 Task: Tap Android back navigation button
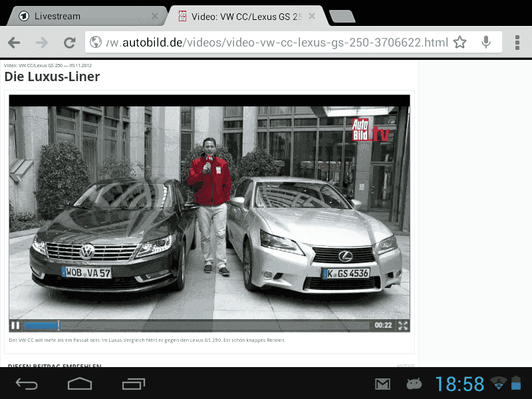click(x=27, y=384)
